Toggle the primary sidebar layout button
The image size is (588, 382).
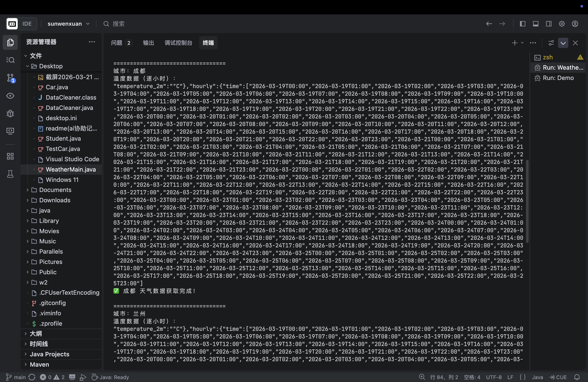522,24
